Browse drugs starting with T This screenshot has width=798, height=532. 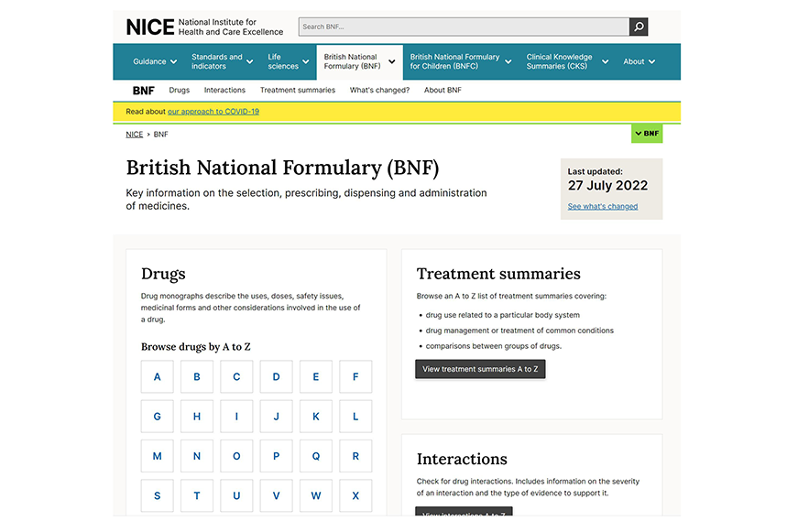[x=197, y=496]
